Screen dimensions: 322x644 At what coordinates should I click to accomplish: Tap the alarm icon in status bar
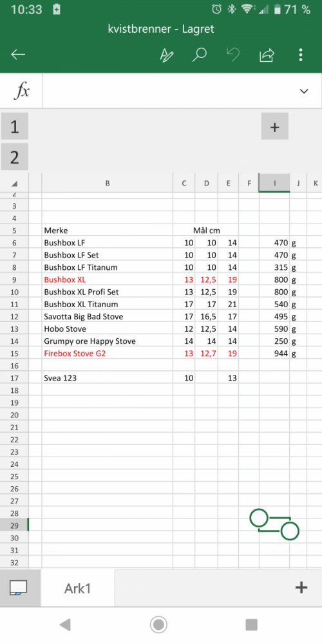[216, 9]
